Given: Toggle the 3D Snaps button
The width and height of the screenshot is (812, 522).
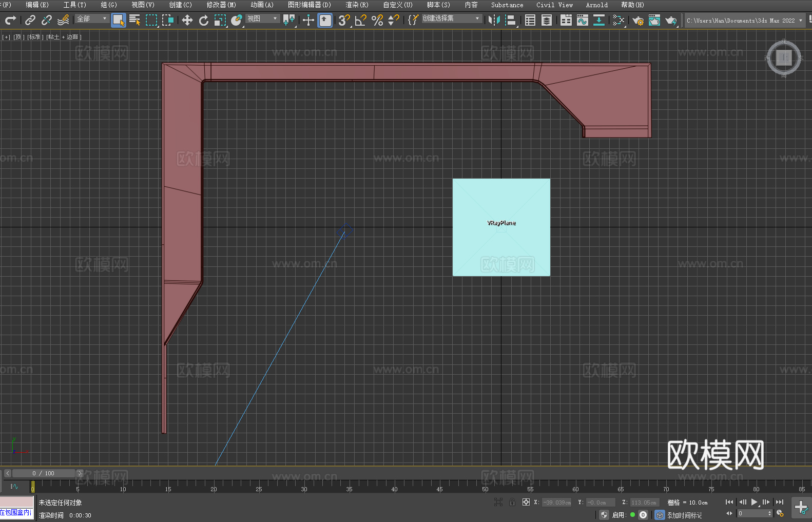Looking at the screenshot, I should (344, 20).
